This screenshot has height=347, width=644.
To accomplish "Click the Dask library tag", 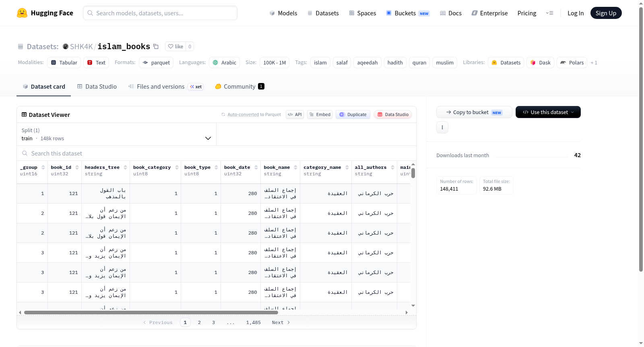I will (x=540, y=62).
